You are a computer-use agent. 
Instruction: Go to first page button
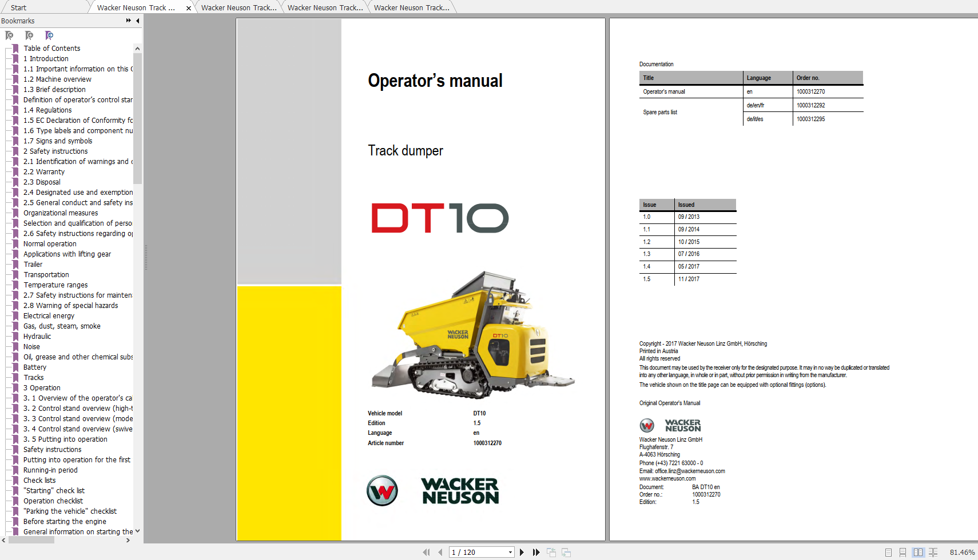(426, 552)
